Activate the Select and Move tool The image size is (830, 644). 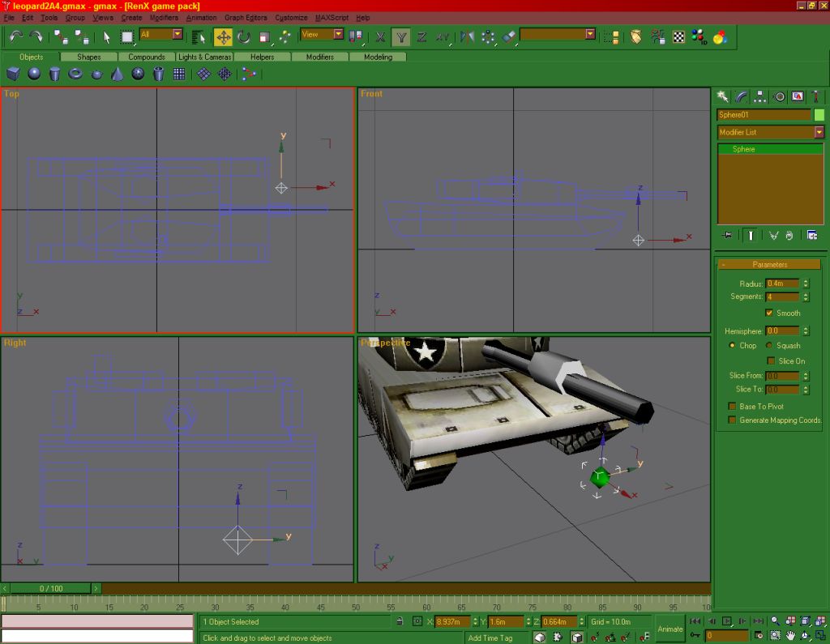(x=223, y=36)
